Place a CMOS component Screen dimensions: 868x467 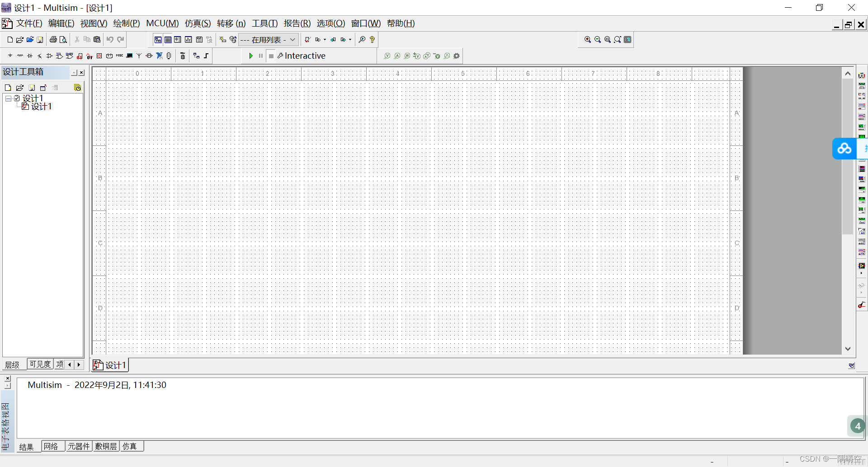[69, 56]
